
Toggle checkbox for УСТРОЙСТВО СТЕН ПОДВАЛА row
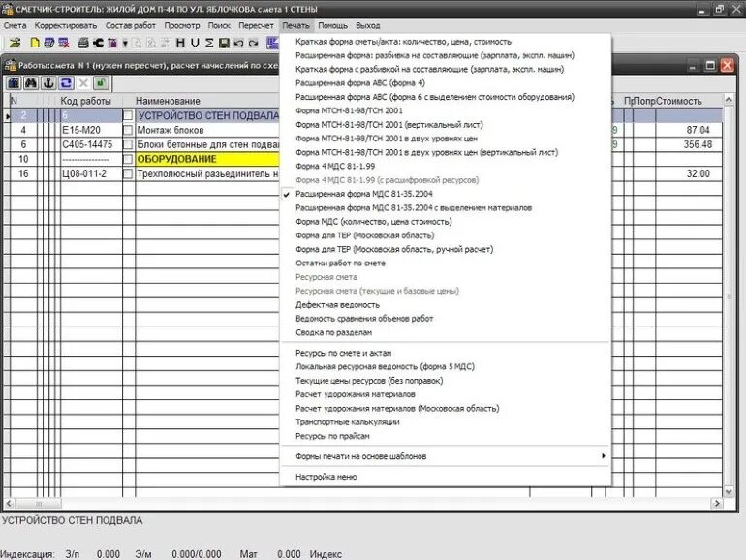click(128, 115)
